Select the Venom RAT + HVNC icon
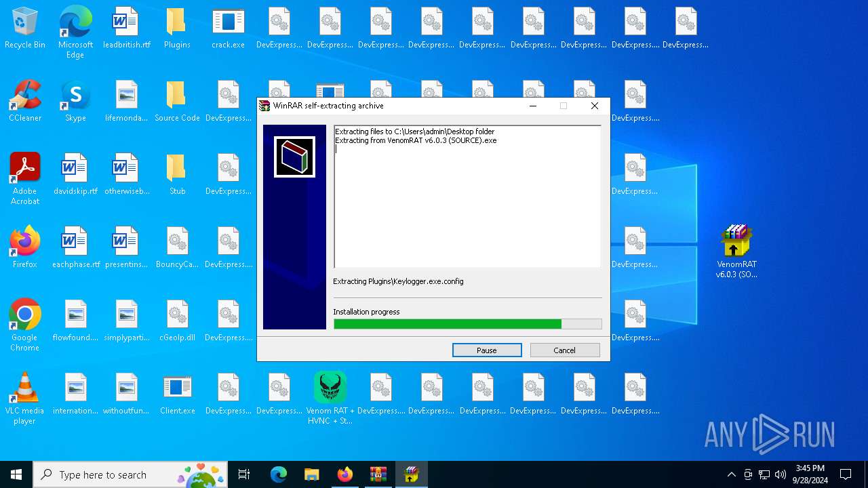The width and height of the screenshot is (868, 488). [x=330, y=399]
